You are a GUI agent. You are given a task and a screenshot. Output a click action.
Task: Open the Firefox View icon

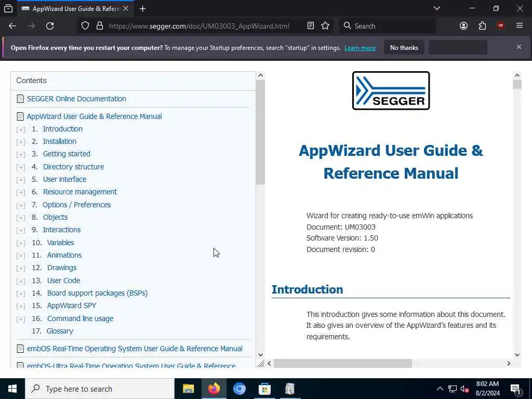coord(8,9)
